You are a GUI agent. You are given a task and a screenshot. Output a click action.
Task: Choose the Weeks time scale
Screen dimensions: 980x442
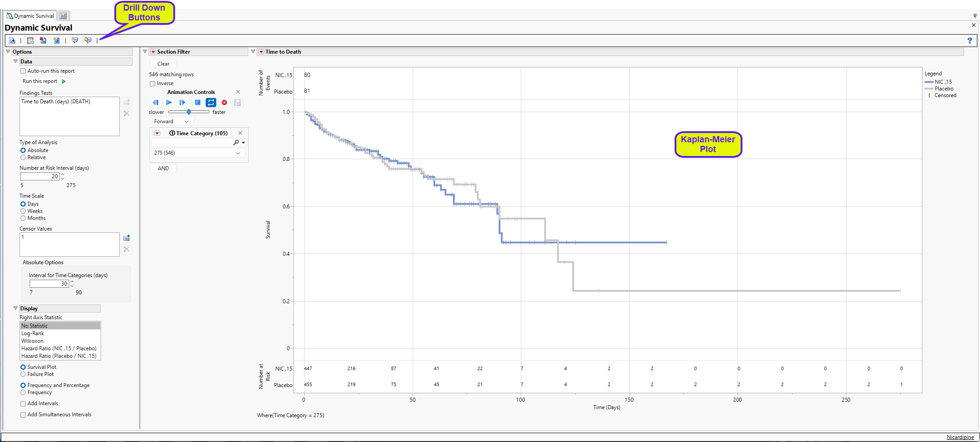point(23,211)
